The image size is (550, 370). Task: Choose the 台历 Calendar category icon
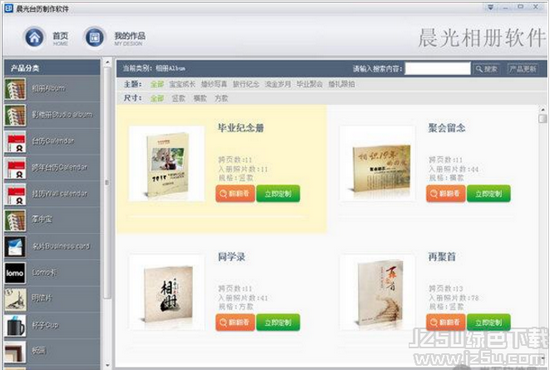click(x=15, y=141)
